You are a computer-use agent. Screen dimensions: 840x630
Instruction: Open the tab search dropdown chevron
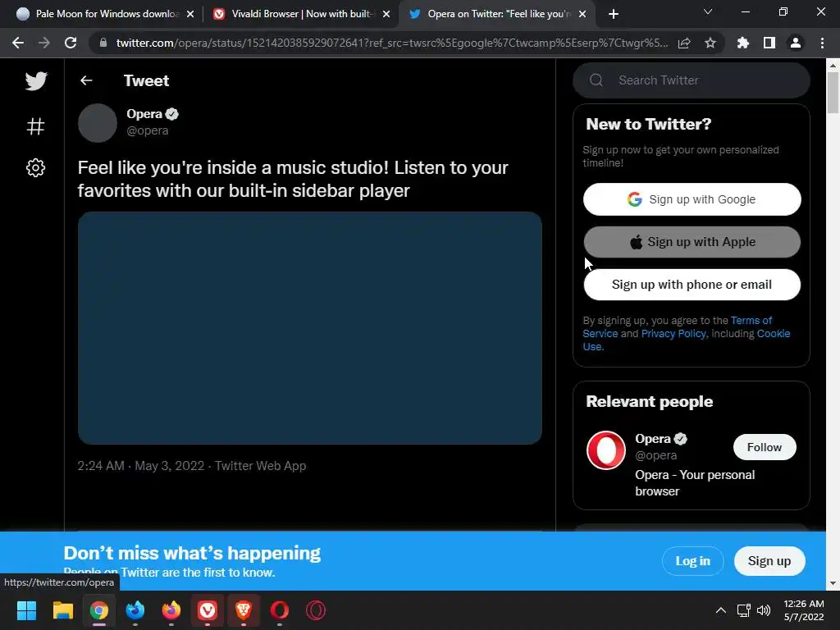click(x=708, y=11)
